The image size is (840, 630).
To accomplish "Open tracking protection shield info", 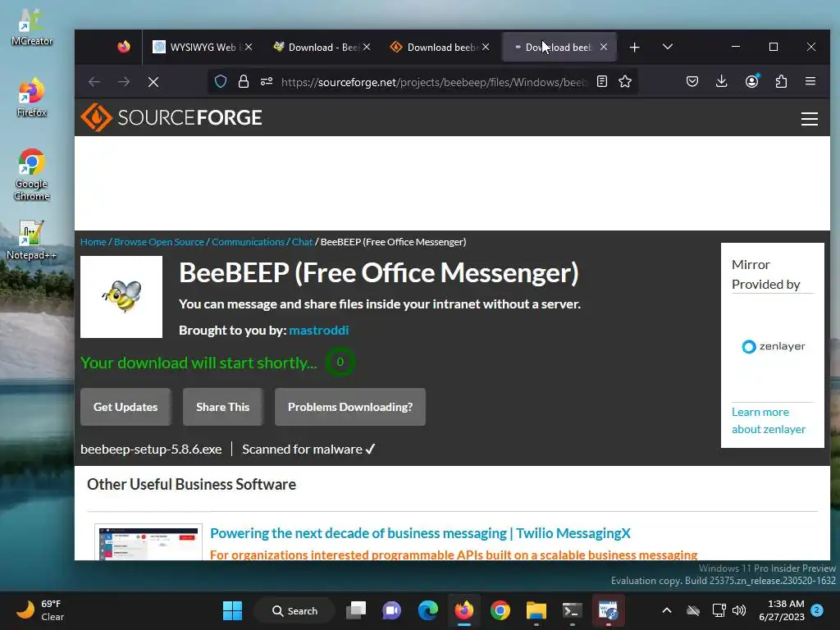I will point(221,81).
